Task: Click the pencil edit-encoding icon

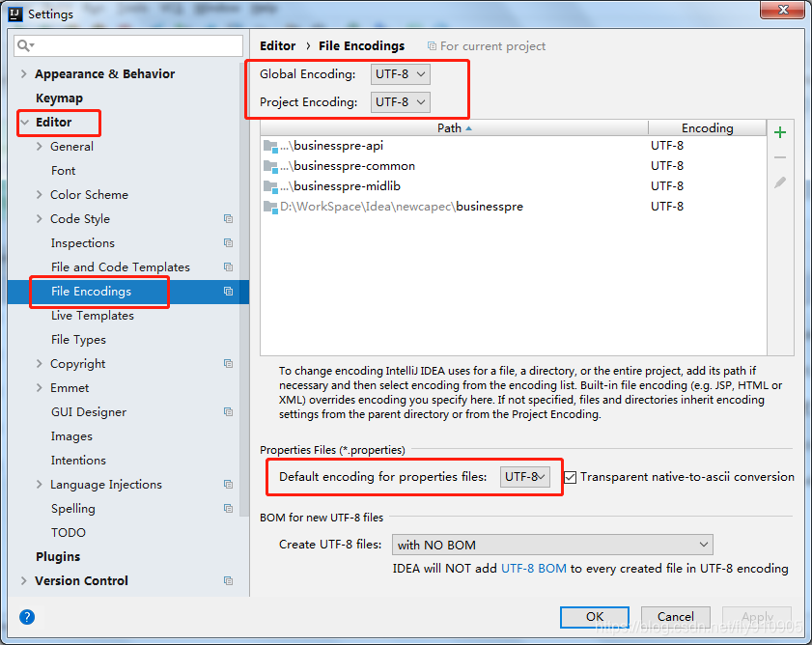Action: [x=779, y=182]
